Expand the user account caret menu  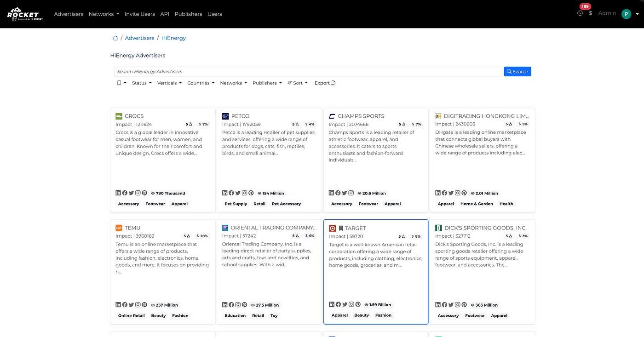point(637,14)
